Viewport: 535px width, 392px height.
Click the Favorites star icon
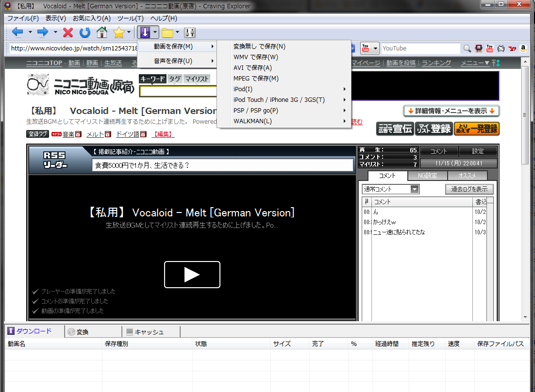click(119, 33)
